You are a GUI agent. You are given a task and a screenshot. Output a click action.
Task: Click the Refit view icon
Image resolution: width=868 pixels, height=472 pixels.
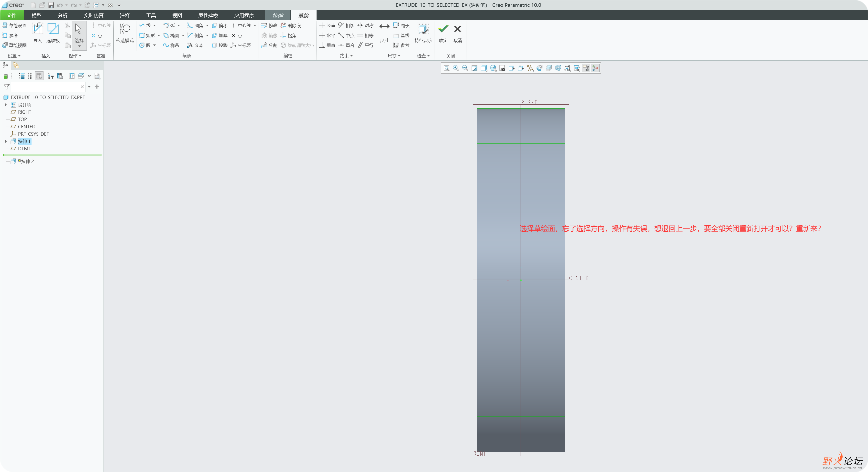(447, 68)
